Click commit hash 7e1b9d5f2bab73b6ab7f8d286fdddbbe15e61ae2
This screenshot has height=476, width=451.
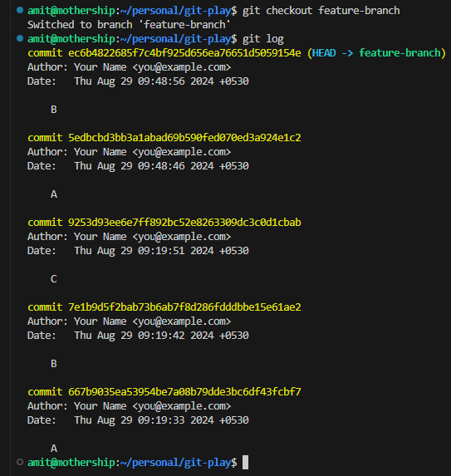click(x=184, y=307)
